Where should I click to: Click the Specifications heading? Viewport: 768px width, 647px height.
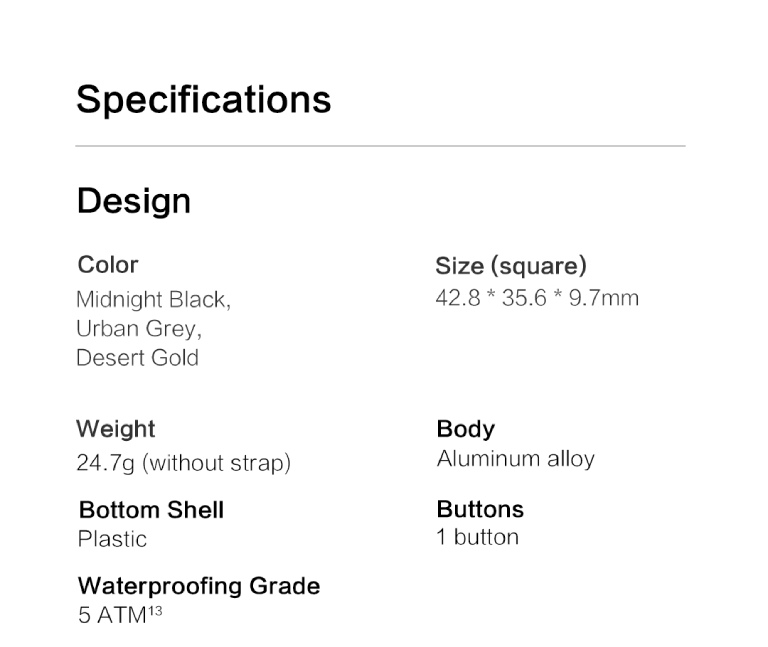pyautogui.click(x=204, y=100)
